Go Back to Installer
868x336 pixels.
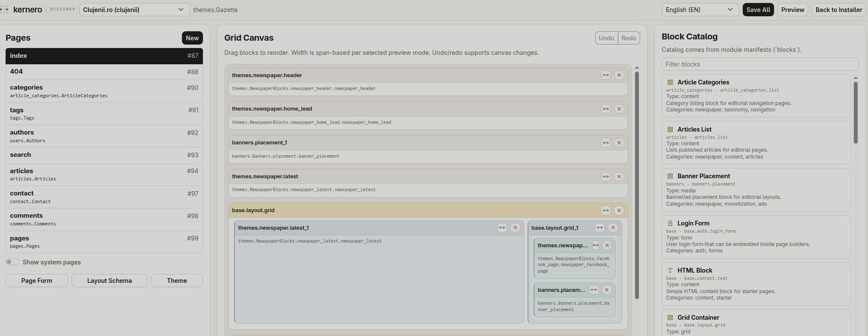[839, 10]
